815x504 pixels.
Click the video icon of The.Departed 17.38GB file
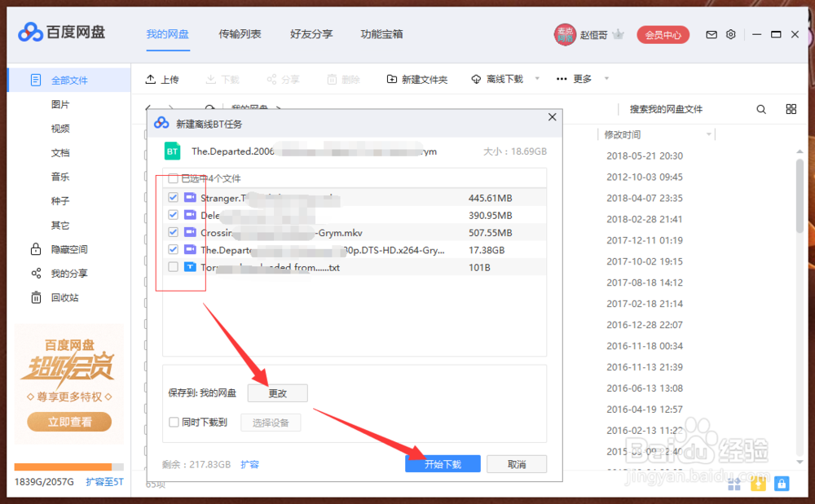[x=190, y=250]
